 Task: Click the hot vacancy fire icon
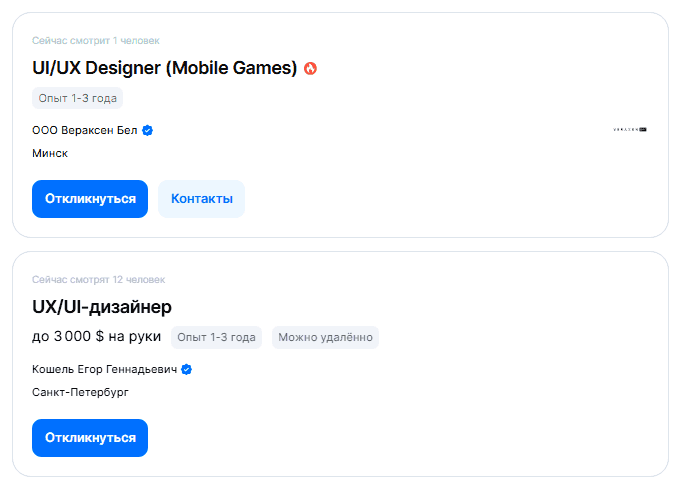(x=310, y=69)
